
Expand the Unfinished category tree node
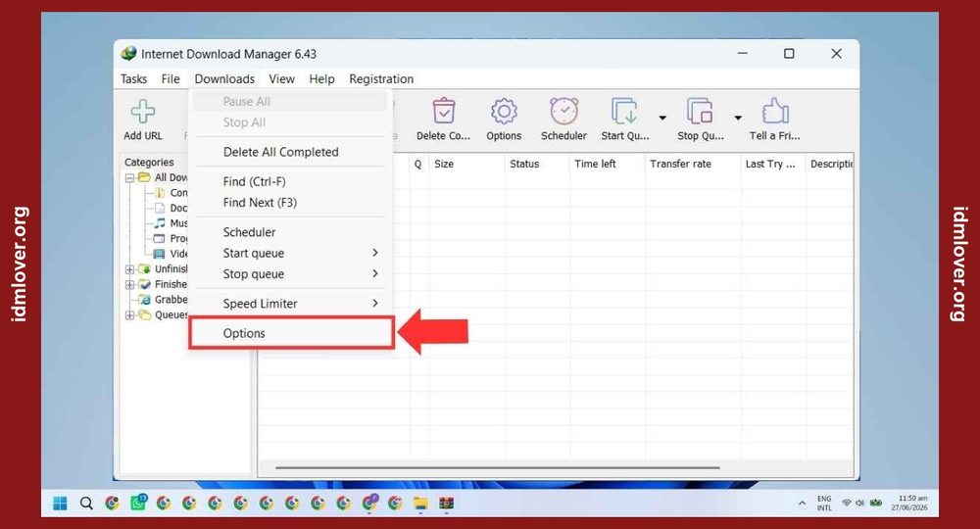(x=129, y=269)
